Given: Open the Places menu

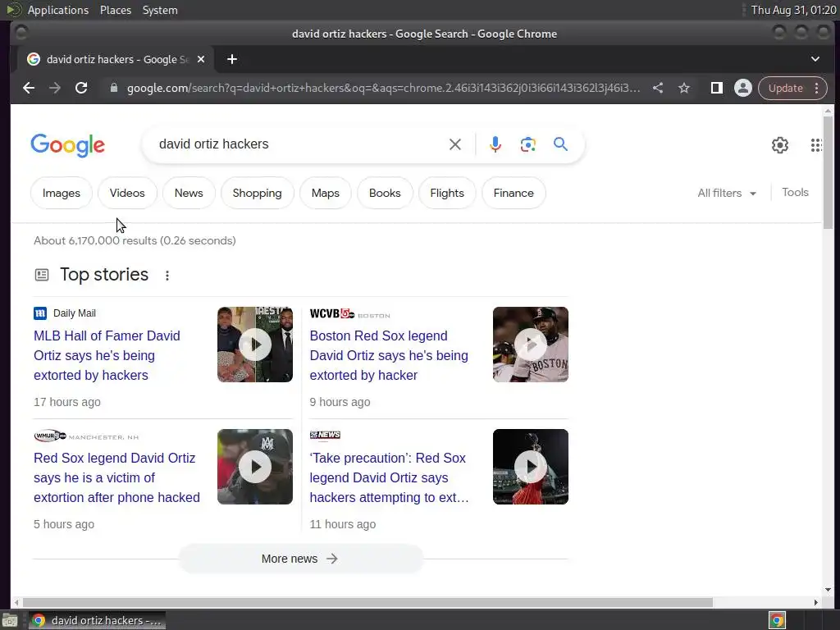Looking at the screenshot, I should click(x=115, y=10).
